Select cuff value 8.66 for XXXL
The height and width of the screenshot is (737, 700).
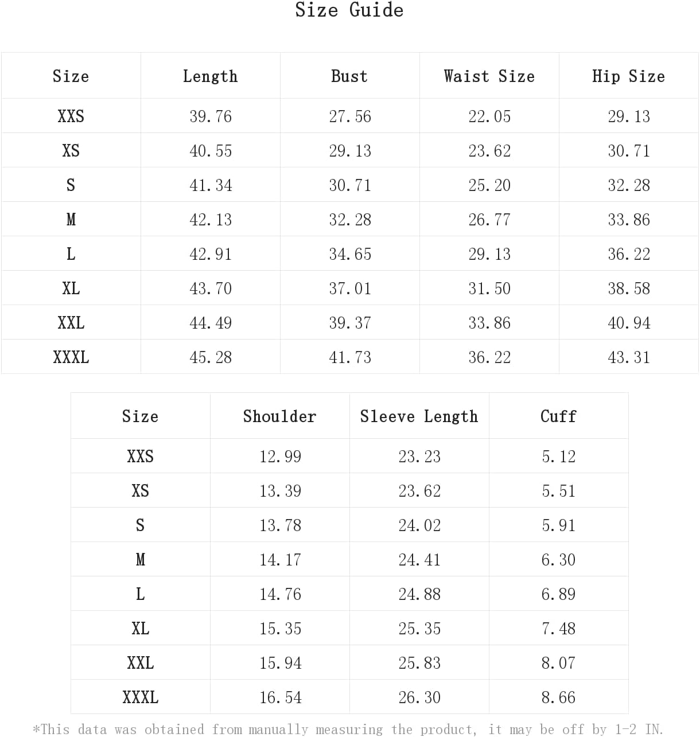pyautogui.click(x=558, y=697)
